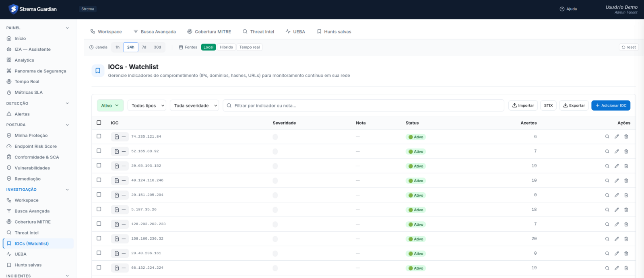Switch to the Threat Intel top tab
Screen dimensions: 644x278
click(x=258, y=32)
